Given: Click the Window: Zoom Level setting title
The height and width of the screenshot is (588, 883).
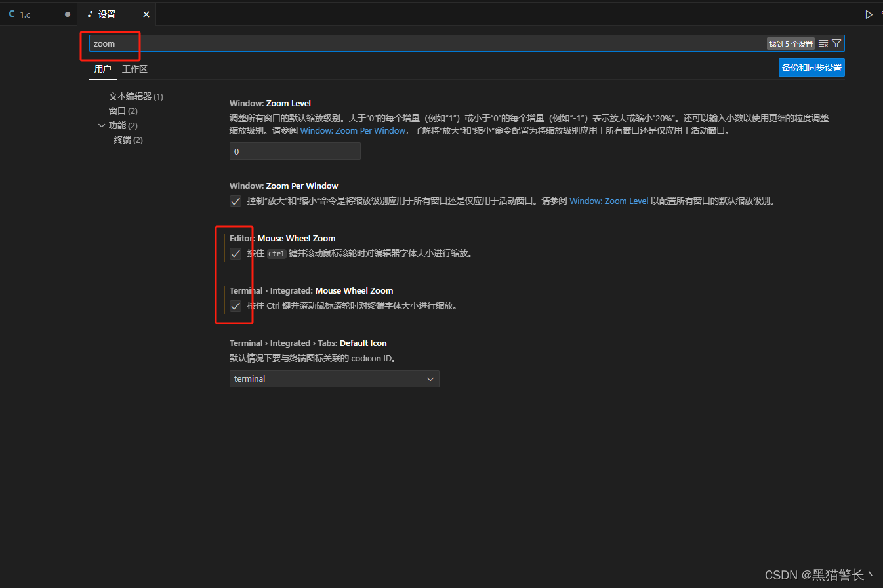Looking at the screenshot, I should pyautogui.click(x=270, y=104).
